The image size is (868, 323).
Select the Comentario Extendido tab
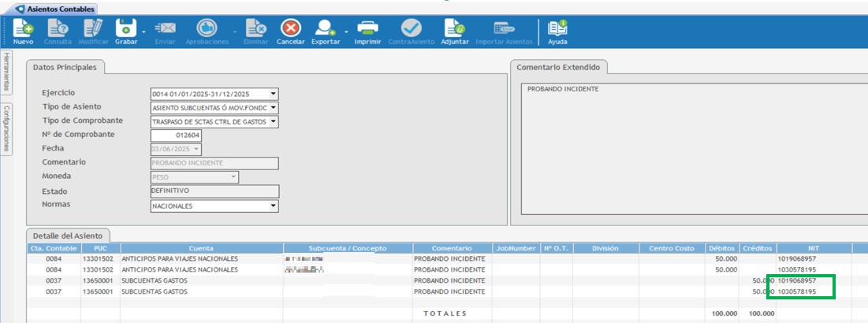pyautogui.click(x=559, y=68)
